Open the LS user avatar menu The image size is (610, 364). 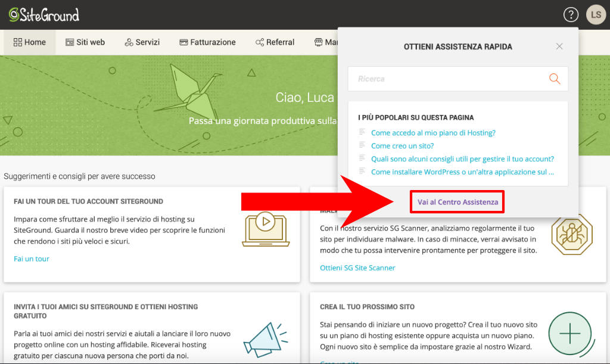(596, 15)
